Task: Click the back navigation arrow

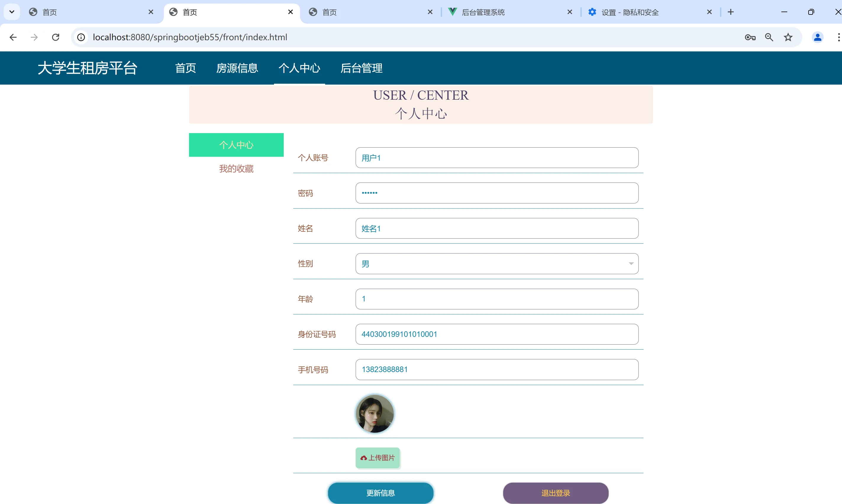Action: pyautogui.click(x=13, y=37)
